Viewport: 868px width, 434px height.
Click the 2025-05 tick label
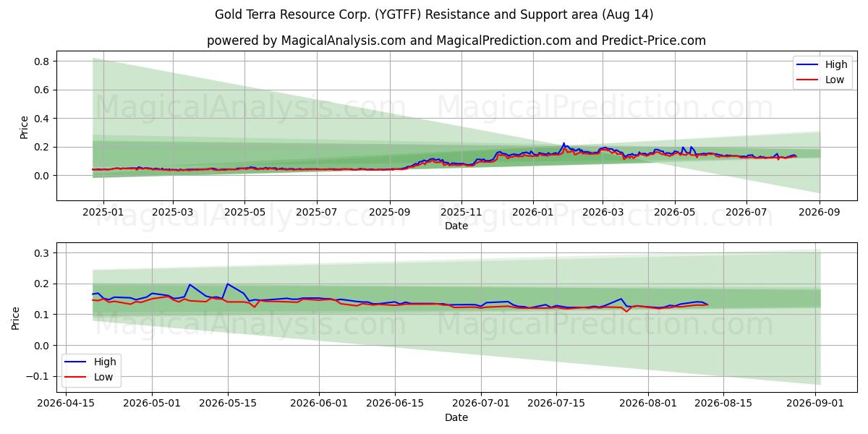244,212
